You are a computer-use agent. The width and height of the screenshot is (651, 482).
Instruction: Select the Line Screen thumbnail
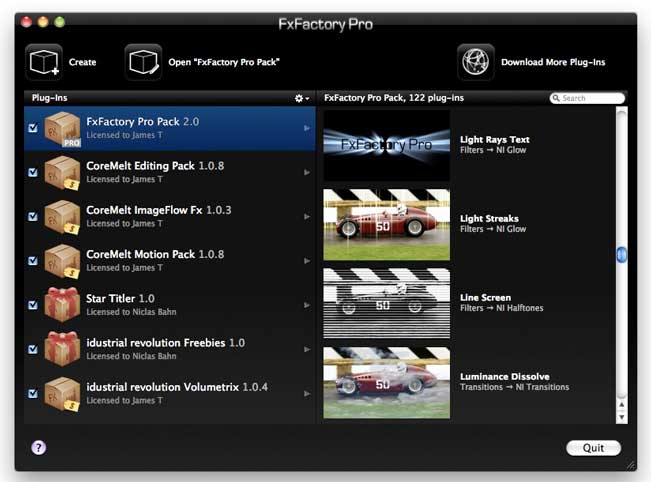click(x=387, y=303)
